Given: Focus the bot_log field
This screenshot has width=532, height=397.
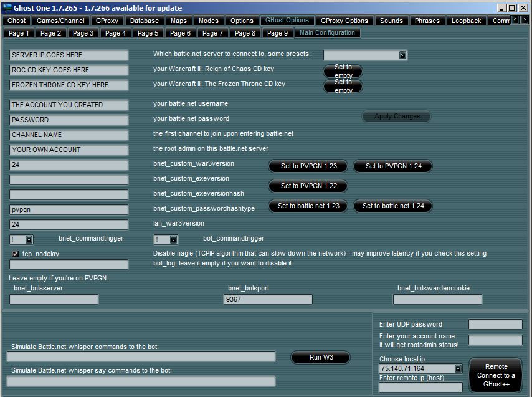Looking at the screenshot, I should 69,265.
